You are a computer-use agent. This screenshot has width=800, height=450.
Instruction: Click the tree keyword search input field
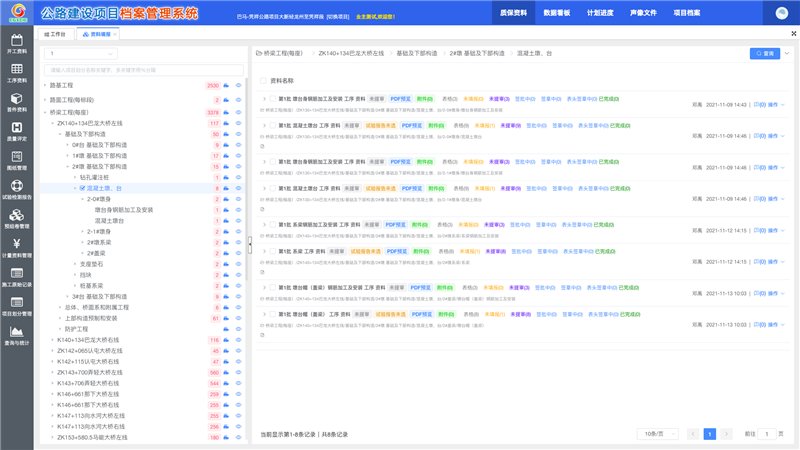tap(140, 70)
